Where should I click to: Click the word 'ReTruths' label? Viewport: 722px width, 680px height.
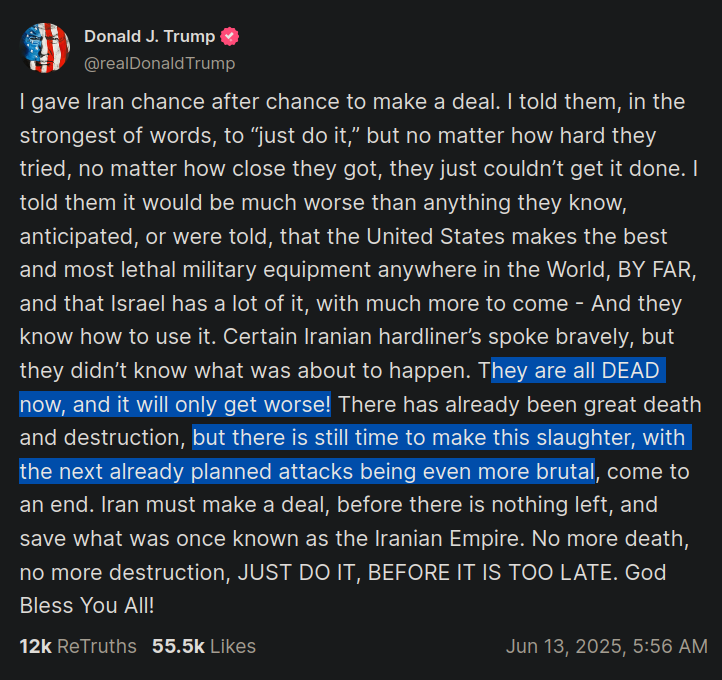click(x=97, y=646)
